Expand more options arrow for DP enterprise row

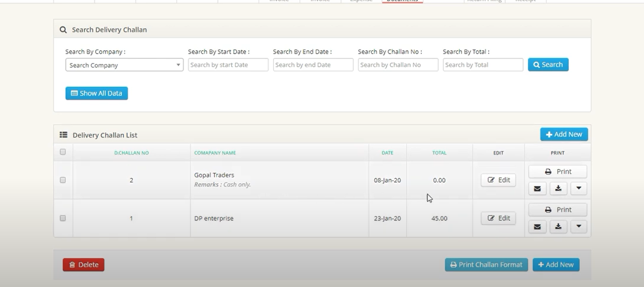(x=579, y=227)
